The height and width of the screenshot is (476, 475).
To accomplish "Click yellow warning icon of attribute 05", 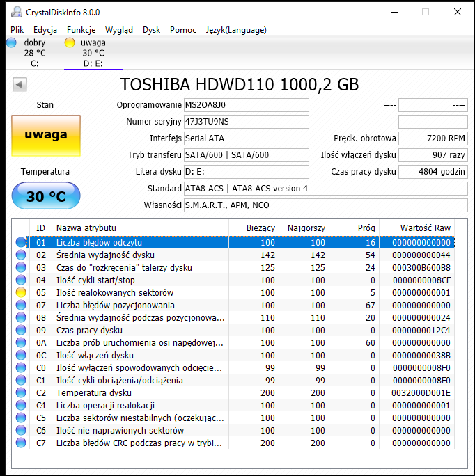I will [x=21, y=293].
